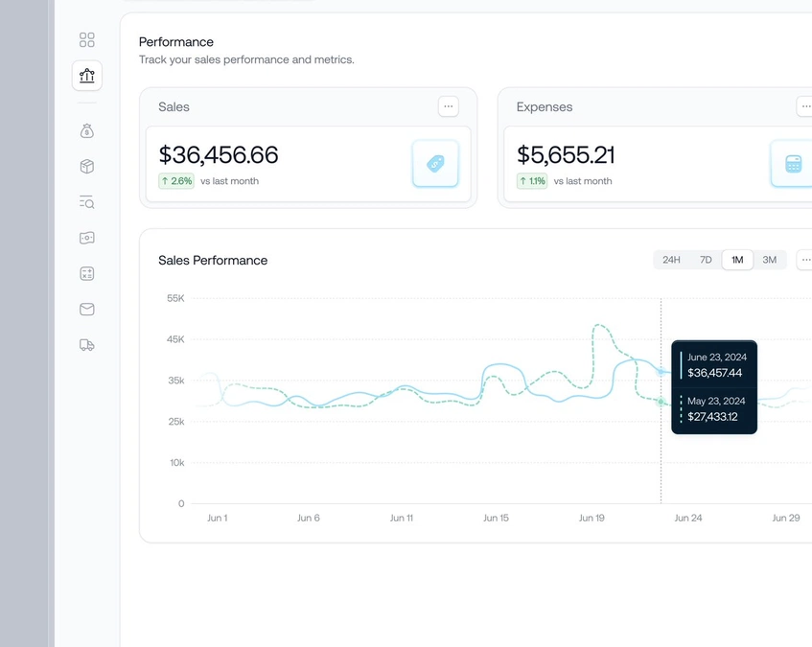Open the Sales card more options menu
Viewport: 812px width, 647px height.
[x=448, y=106]
